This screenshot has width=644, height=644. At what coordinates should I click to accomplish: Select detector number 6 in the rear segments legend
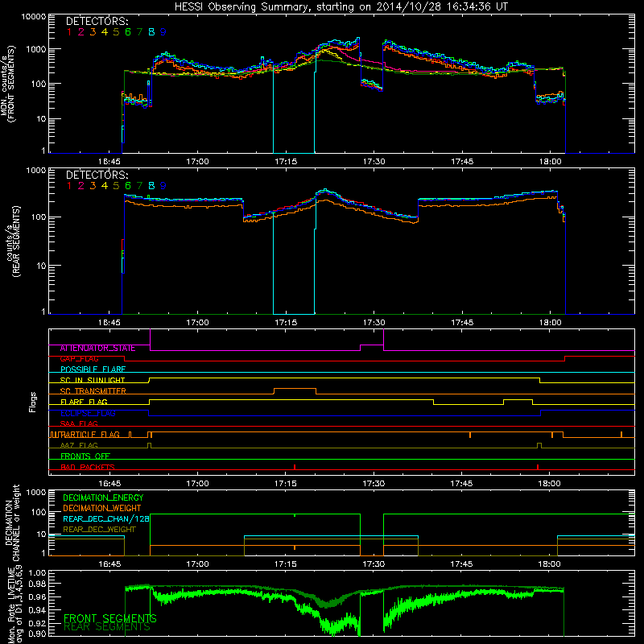(x=128, y=186)
